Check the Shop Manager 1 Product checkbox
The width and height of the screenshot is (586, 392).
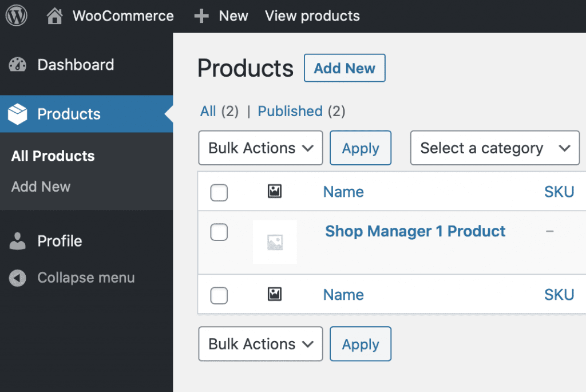click(x=219, y=232)
